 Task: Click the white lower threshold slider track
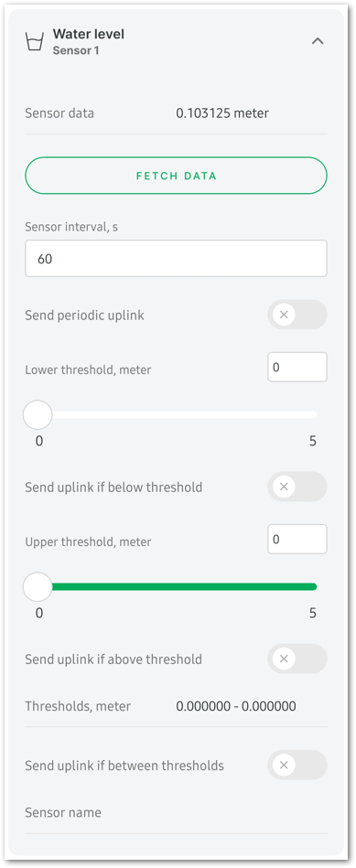(x=184, y=414)
